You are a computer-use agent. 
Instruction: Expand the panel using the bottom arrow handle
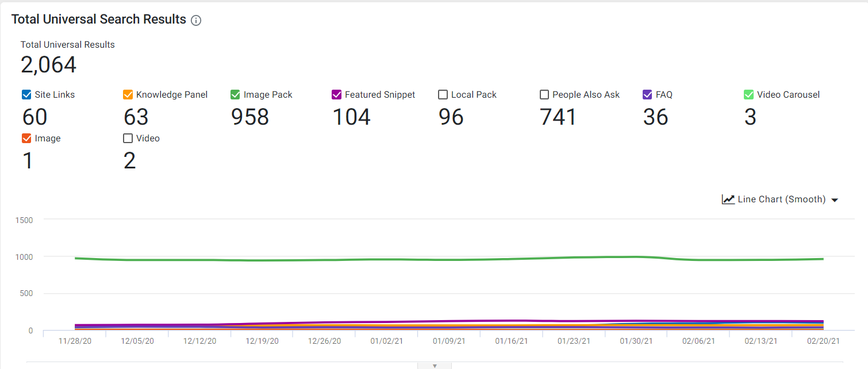(x=435, y=366)
